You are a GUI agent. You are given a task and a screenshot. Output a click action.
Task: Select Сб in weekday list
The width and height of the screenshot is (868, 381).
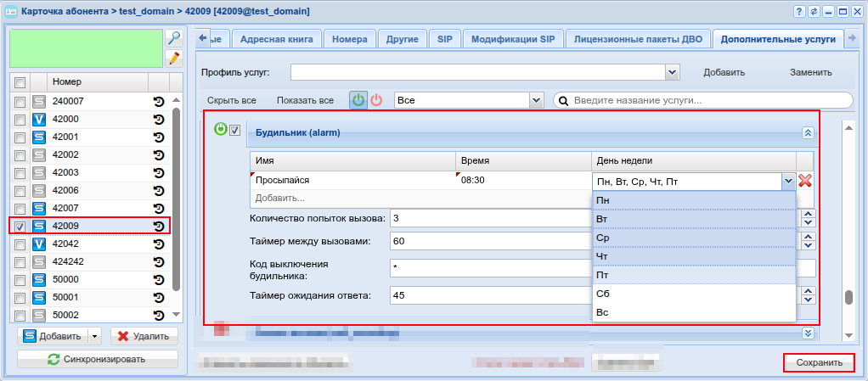[694, 294]
